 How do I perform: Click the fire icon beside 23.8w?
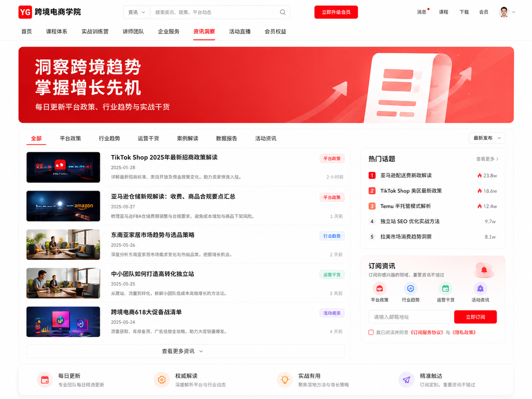click(x=479, y=176)
